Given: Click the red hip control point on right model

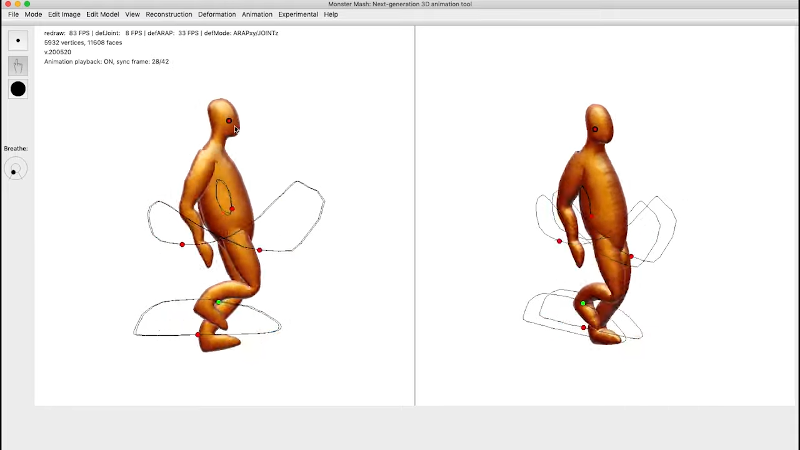Looking at the screenshot, I should coord(631,257).
